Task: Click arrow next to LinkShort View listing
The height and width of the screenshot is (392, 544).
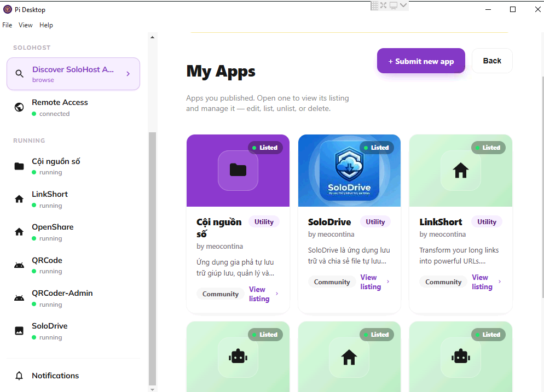Action: click(x=500, y=282)
